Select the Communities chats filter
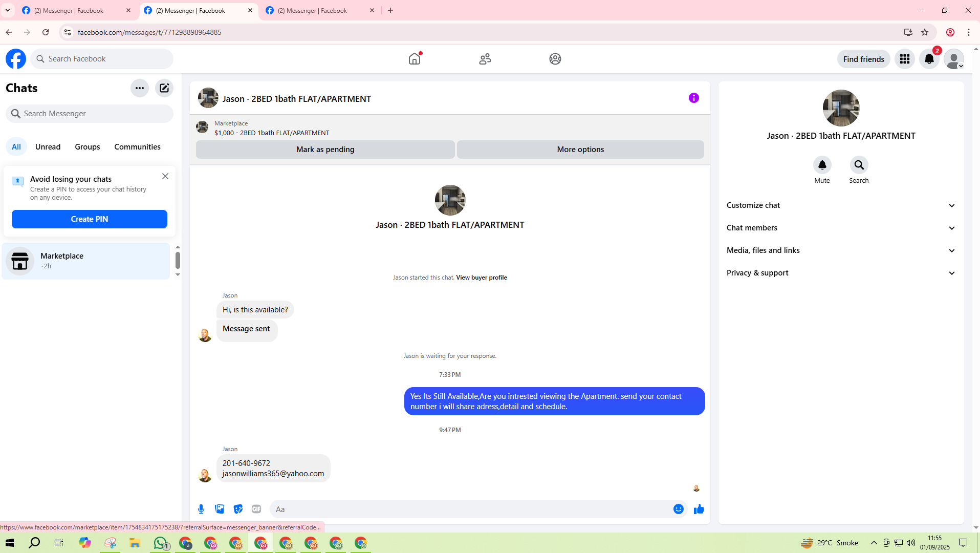 coord(138,147)
